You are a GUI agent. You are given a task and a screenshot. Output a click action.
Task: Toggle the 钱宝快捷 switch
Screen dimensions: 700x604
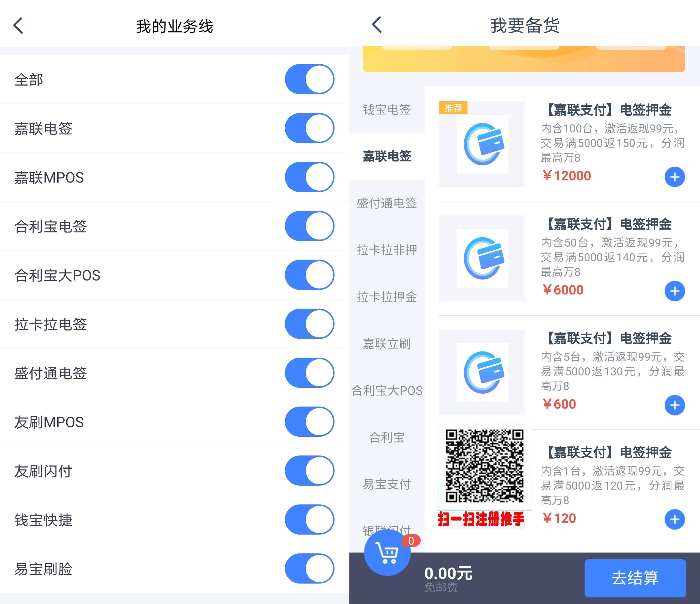pos(309,520)
